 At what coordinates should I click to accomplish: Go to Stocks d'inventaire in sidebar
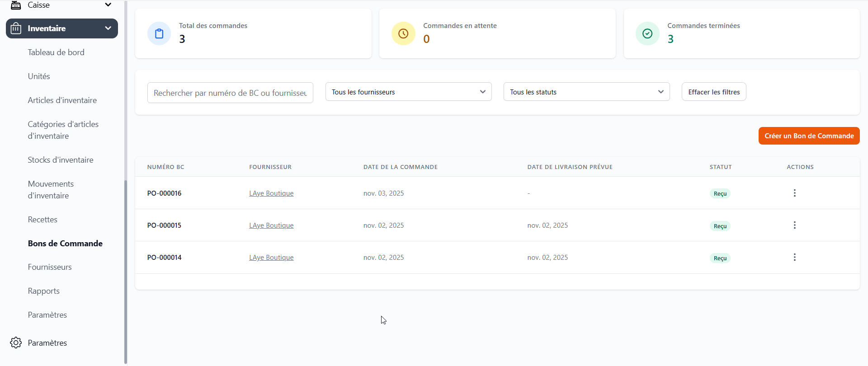click(61, 160)
